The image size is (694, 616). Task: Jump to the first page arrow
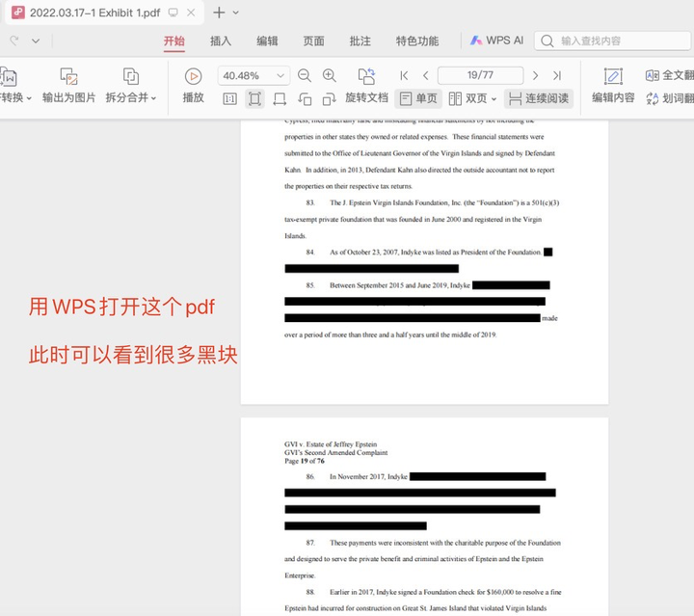404,75
